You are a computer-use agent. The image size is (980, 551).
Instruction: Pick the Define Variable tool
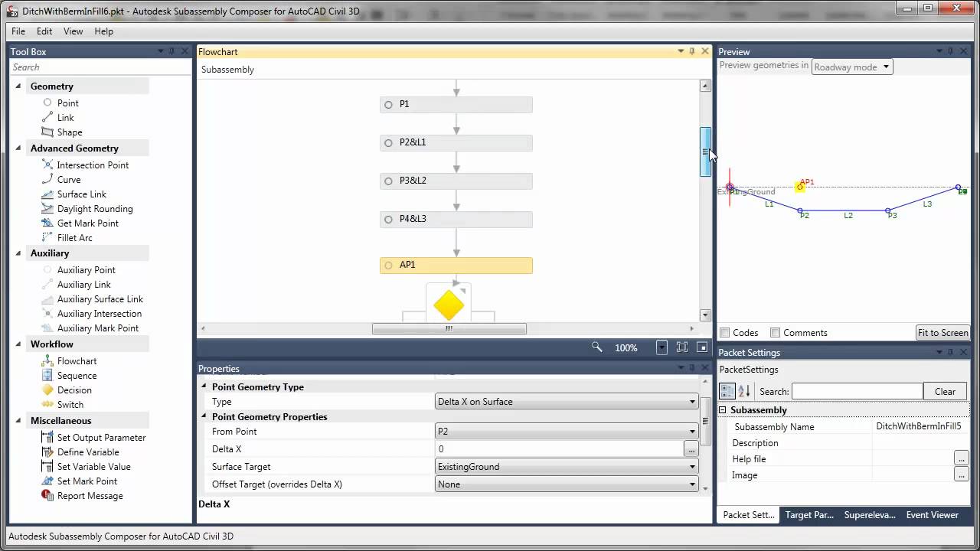80,452
